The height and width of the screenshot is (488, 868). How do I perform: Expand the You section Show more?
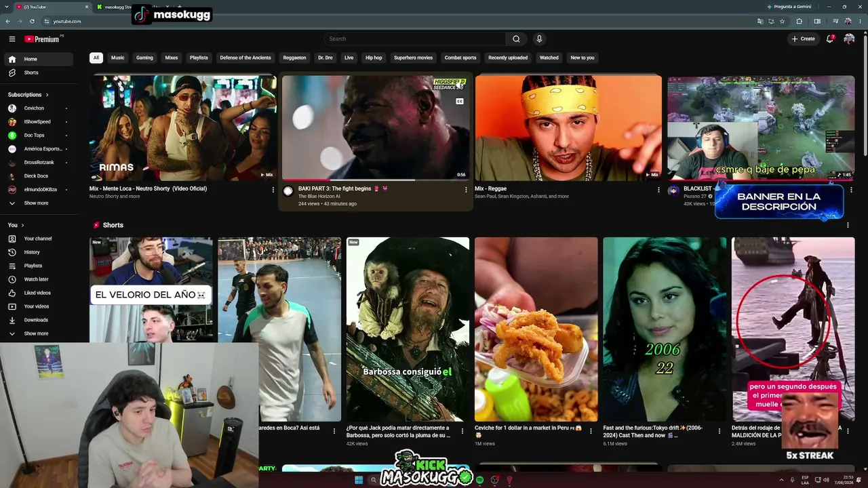point(39,333)
